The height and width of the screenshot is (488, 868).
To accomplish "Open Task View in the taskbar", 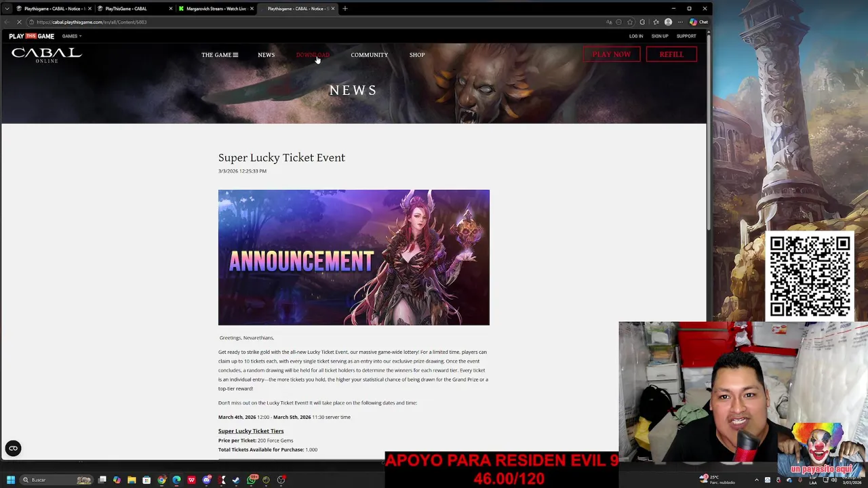I will tap(102, 480).
